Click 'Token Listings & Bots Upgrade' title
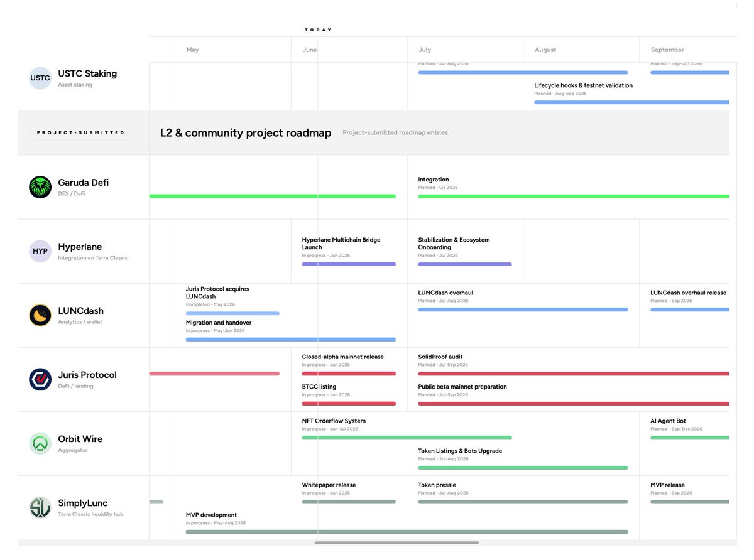This screenshot has width=754, height=560. (x=461, y=451)
